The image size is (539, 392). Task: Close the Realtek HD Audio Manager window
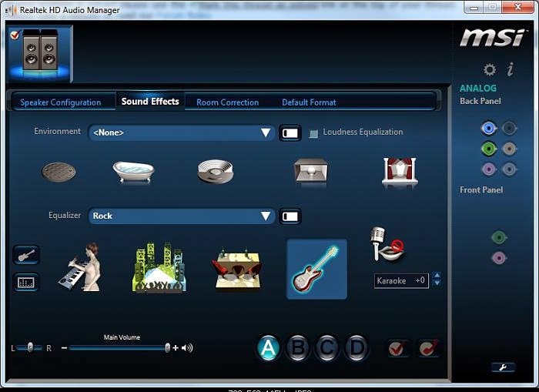click(517, 7)
